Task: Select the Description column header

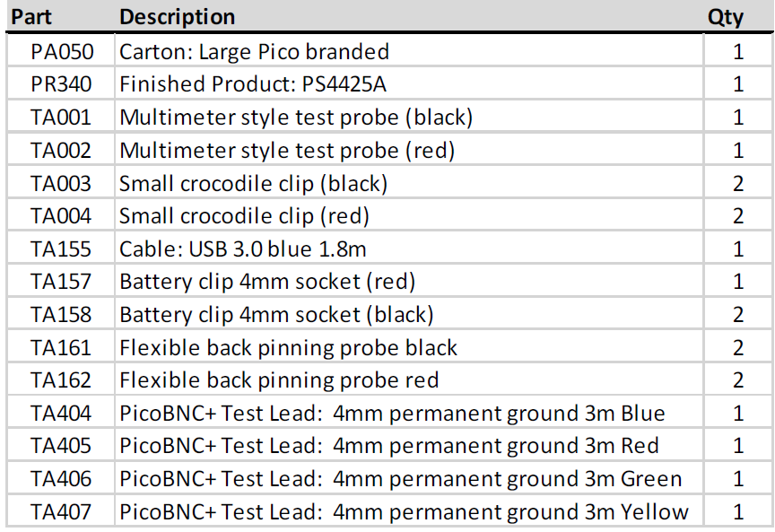Action: [x=409, y=16]
